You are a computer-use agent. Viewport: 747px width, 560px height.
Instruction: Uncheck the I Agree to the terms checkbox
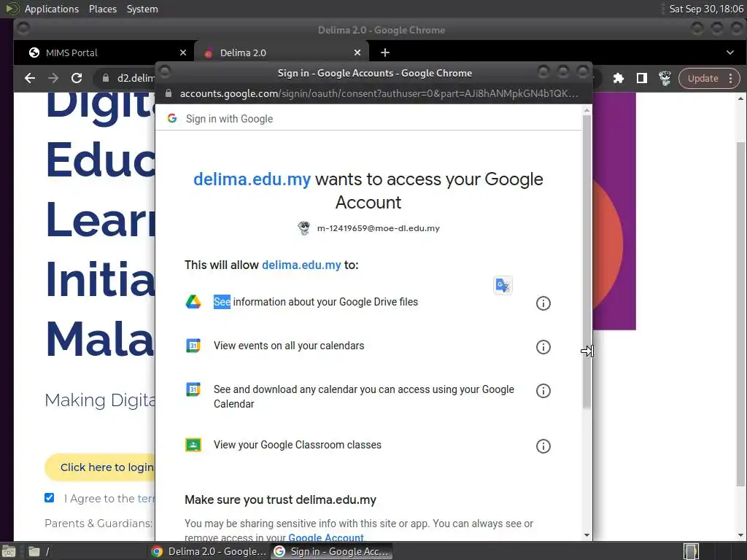coord(49,498)
